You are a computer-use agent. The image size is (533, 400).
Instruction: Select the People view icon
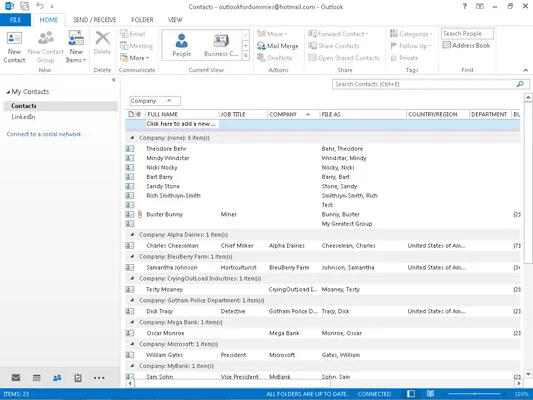pos(182,40)
